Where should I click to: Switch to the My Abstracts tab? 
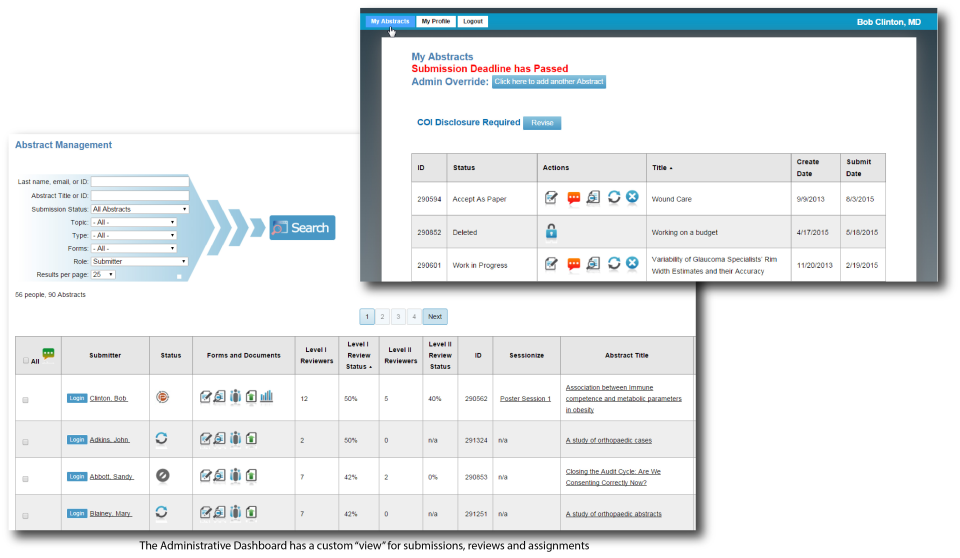389,21
